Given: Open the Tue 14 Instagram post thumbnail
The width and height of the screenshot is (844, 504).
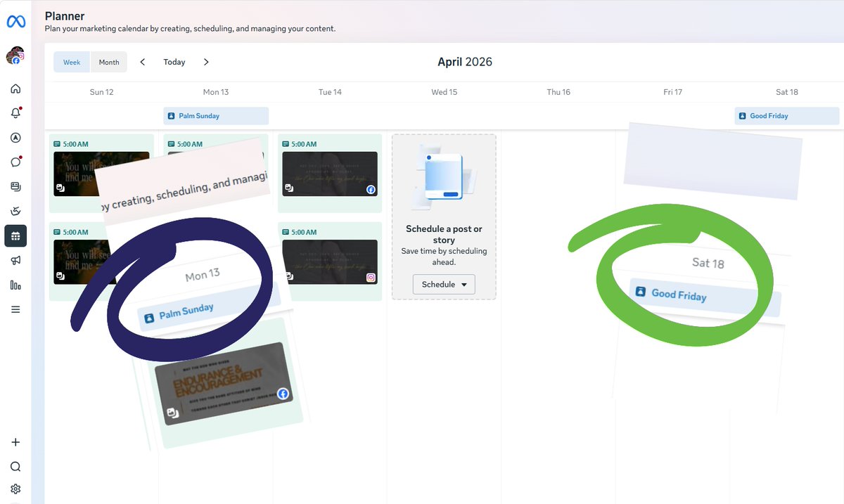Looking at the screenshot, I should (x=330, y=261).
